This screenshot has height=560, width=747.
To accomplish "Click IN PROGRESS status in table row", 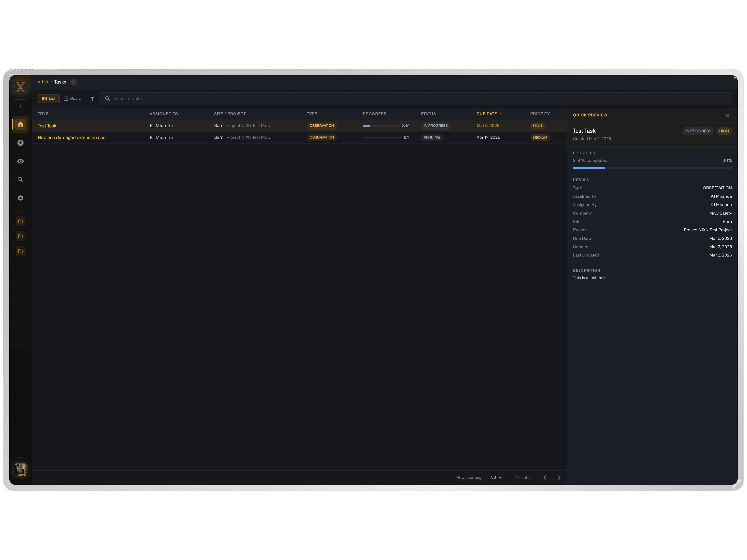I will (x=436, y=126).
